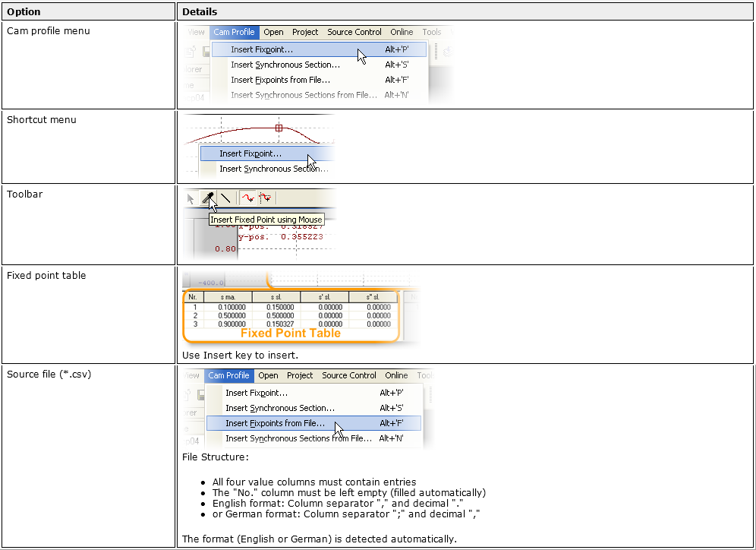Click the s'' sl. column header
The image size is (756, 550).
pos(373,297)
